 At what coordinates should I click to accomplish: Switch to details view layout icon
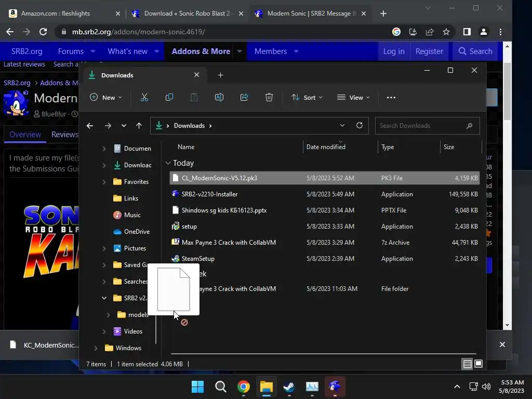pyautogui.click(x=467, y=364)
